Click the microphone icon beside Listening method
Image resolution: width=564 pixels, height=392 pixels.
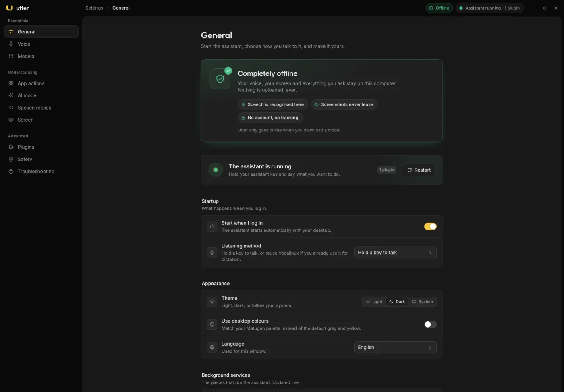(212, 253)
